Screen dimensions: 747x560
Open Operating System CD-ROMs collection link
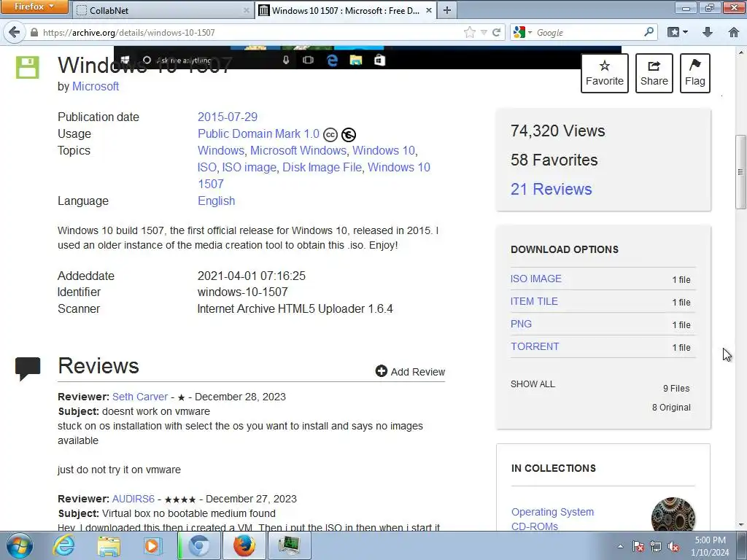click(x=553, y=519)
